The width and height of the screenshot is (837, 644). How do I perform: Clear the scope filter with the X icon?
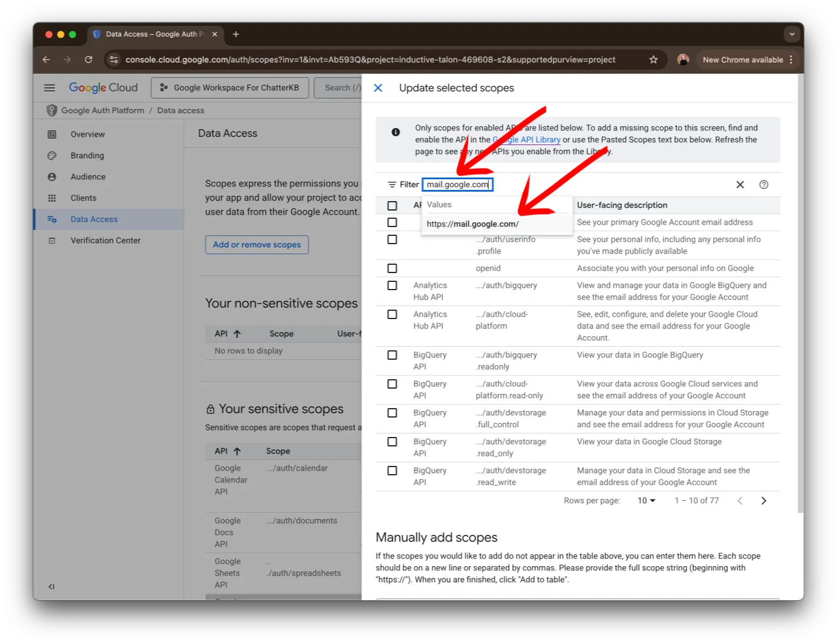pos(740,185)
